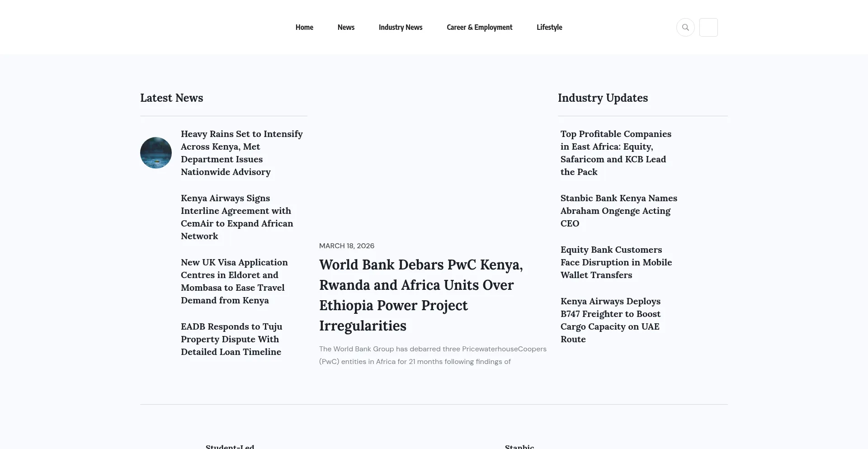Open Equity Bank mobile wallet disruption story

point(616,262)
